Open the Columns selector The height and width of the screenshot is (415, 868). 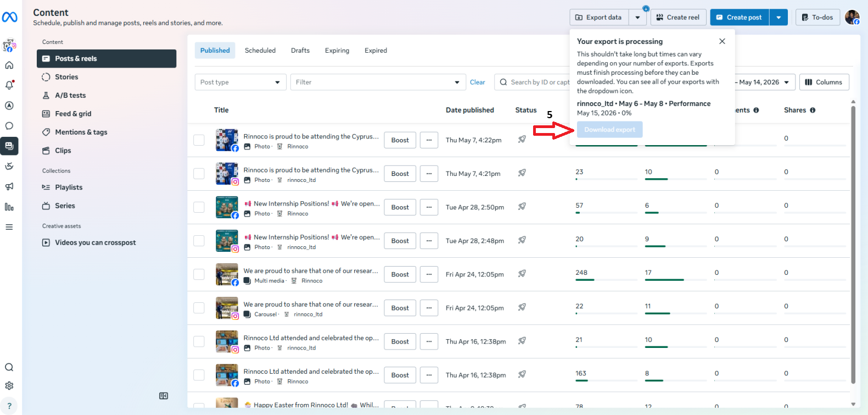point(824,82)
